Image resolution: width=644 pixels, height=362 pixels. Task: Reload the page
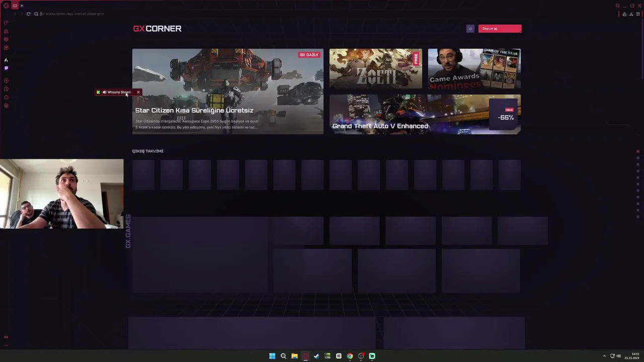coord(28,14)
